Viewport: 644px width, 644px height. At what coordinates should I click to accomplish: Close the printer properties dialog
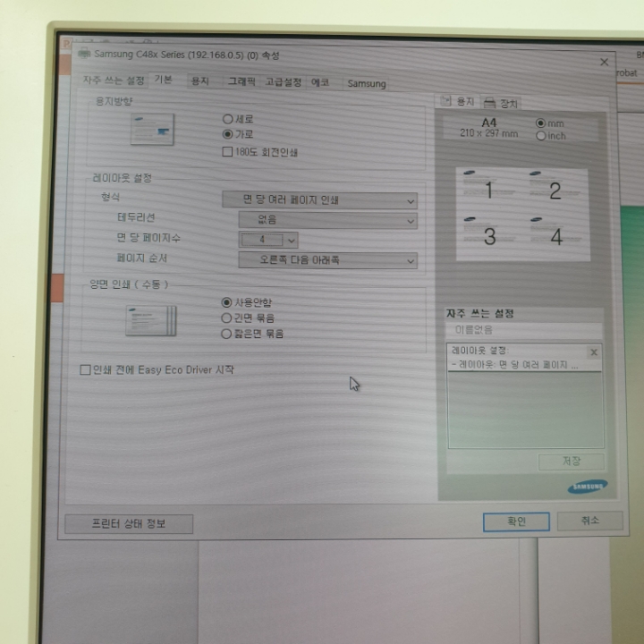[604, 62]
